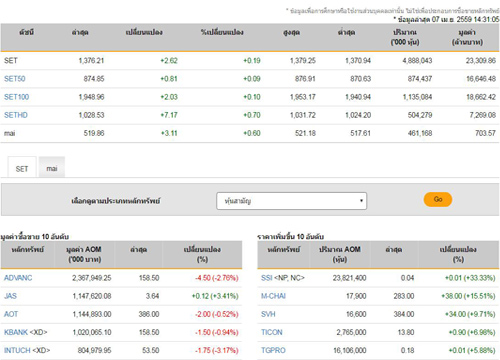Expand the securities type dropdown
500x360 pixels.
click(x=292, y=201)
